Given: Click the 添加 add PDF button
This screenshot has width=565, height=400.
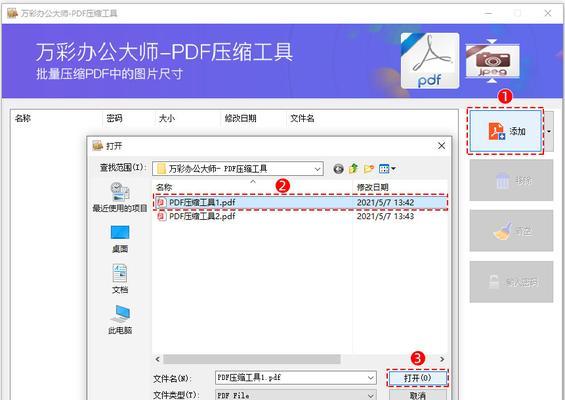Looking at the screenshot, I should (x=506, y=131).
